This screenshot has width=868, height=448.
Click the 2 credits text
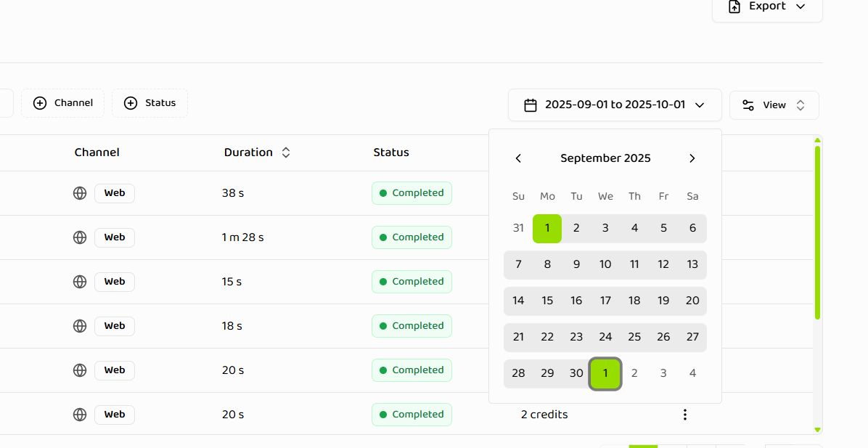point(544,414)
